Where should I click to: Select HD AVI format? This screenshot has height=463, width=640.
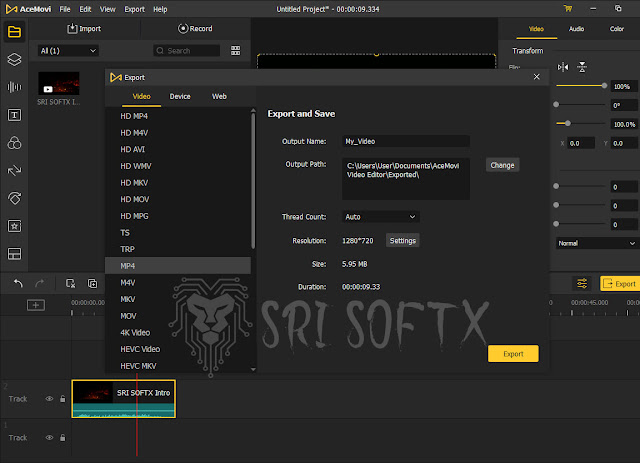(178, 149)
